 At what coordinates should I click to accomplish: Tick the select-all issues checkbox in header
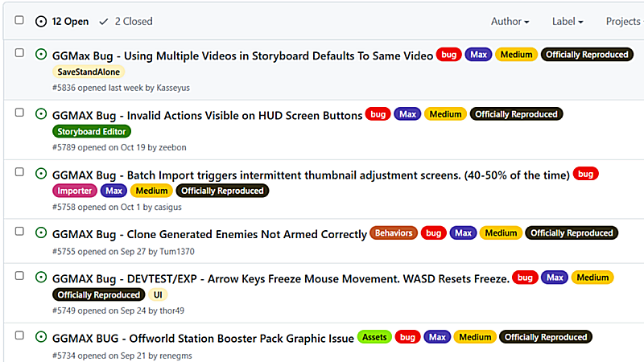point(19,21)
